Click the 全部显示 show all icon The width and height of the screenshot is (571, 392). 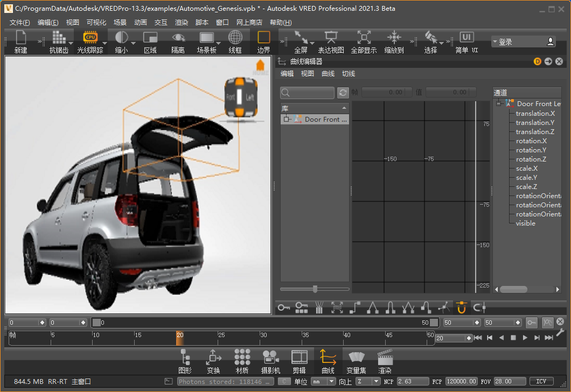click(x=364, y=38)
